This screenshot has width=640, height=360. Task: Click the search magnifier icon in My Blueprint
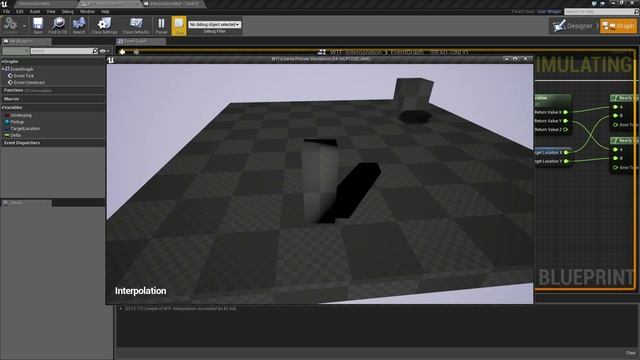[x=95, y=51]
